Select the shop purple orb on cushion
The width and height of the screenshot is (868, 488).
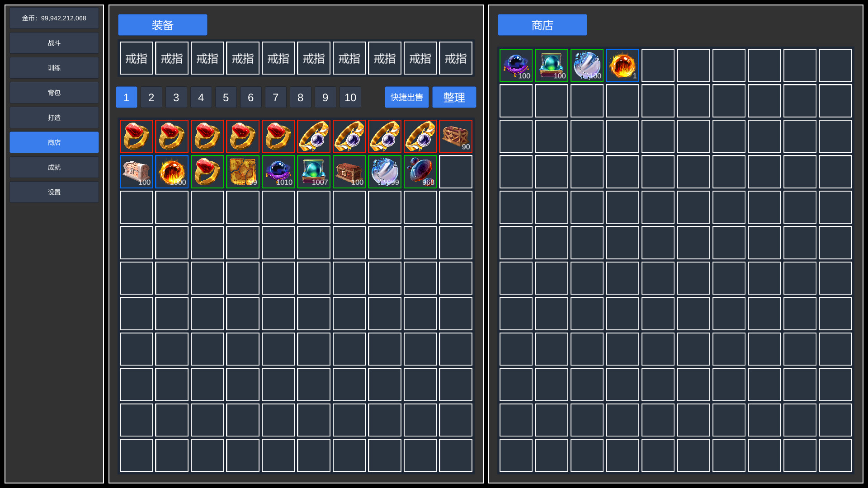pos(516,65)
